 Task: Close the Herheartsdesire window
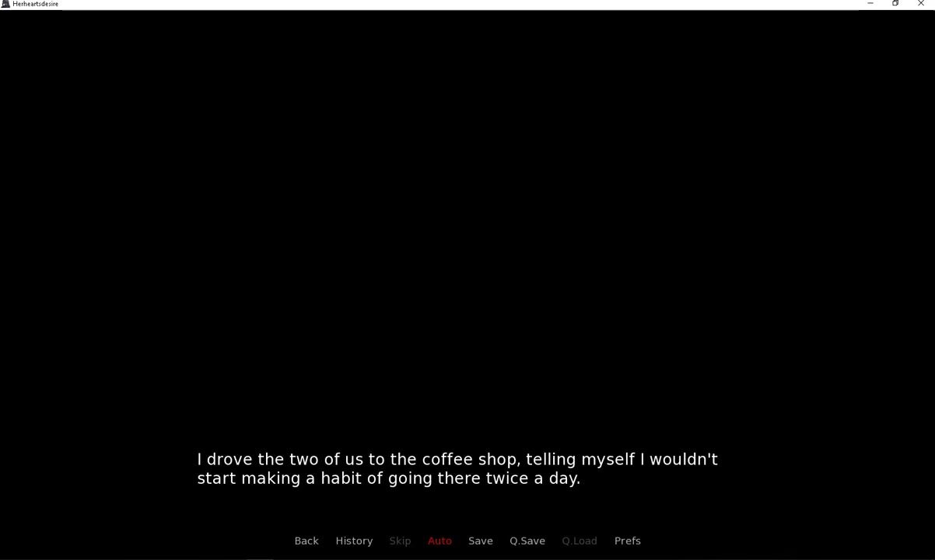tap(921, 4)
